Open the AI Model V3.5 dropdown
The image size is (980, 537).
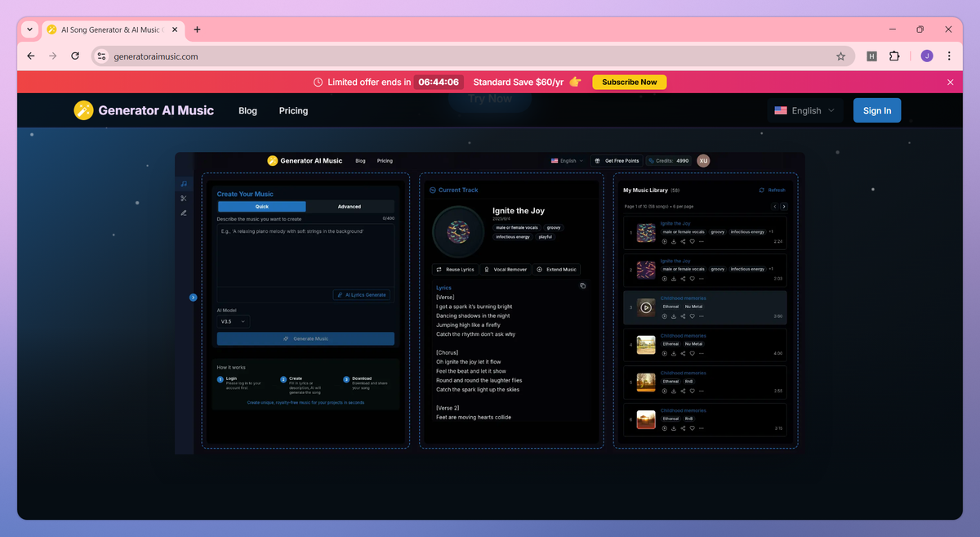pos(233,321)
